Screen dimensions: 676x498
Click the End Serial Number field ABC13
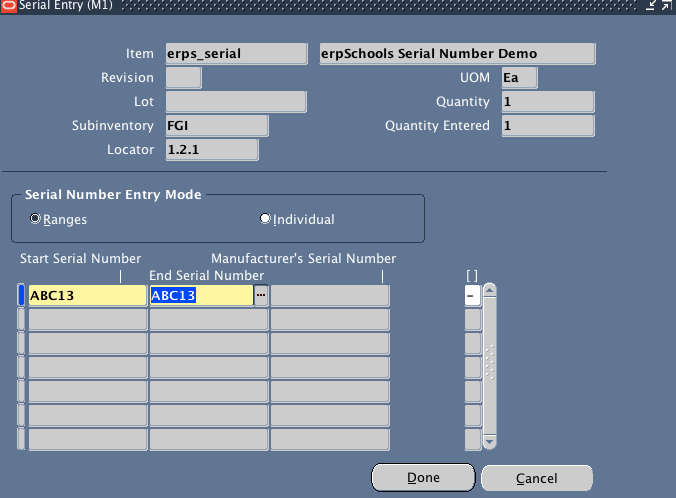click(x=201, y=295)
